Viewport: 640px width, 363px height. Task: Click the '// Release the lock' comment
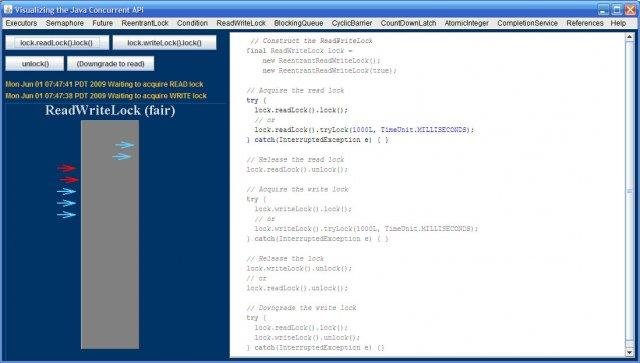pyautogui.click(x=285, y=258)
